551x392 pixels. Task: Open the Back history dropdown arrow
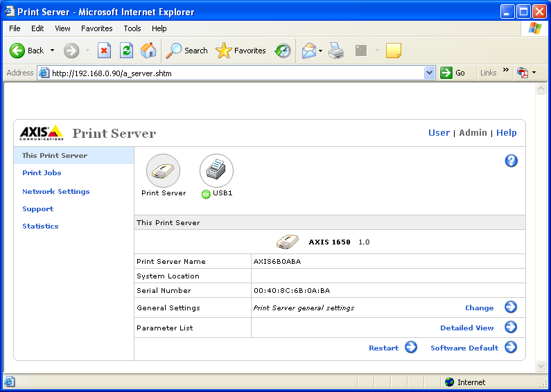[x=53, y=51]
